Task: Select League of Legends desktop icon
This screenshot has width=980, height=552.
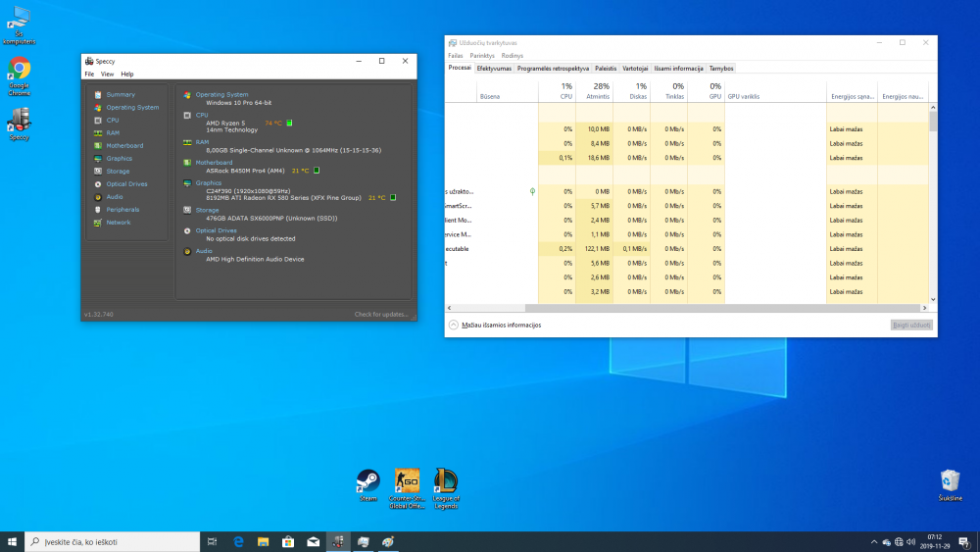Action: point(446,488)
